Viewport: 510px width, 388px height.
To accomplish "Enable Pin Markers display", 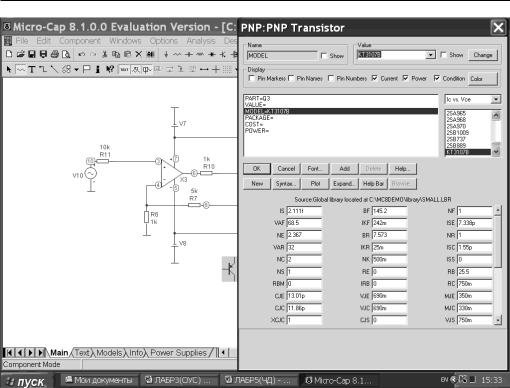I will click(252, 78).
